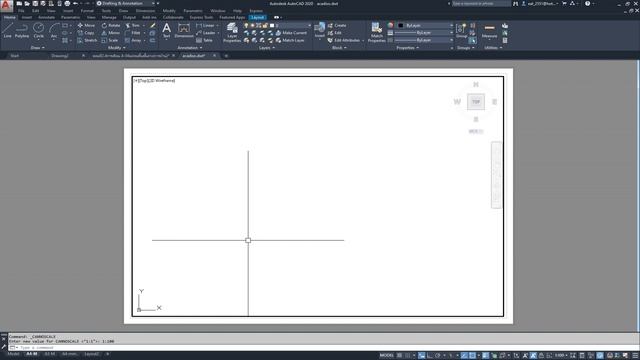The image size is (640, 360).
Task: Expand the Utilities panel
Action: [493, 48]
